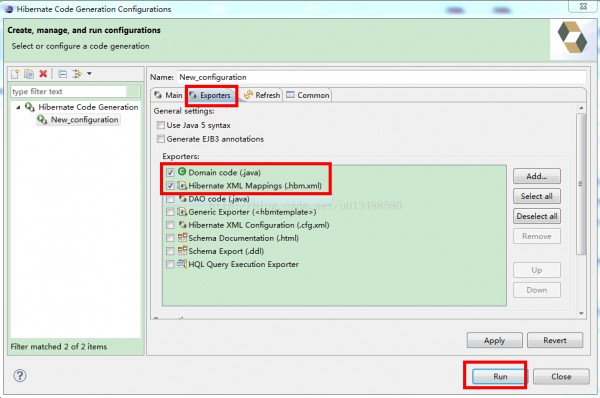The width and height of the screenshot is (600, 398).
Task: Enable Use Java 5 syntax checkbox
Action: [161, 125]
